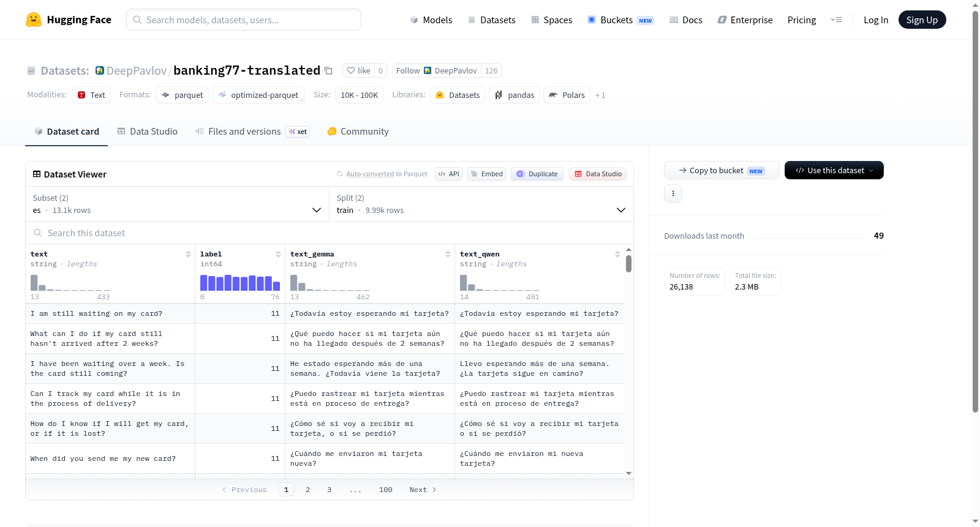Go to page 100 of the table
980x527 pixels.
coord(385,490)
